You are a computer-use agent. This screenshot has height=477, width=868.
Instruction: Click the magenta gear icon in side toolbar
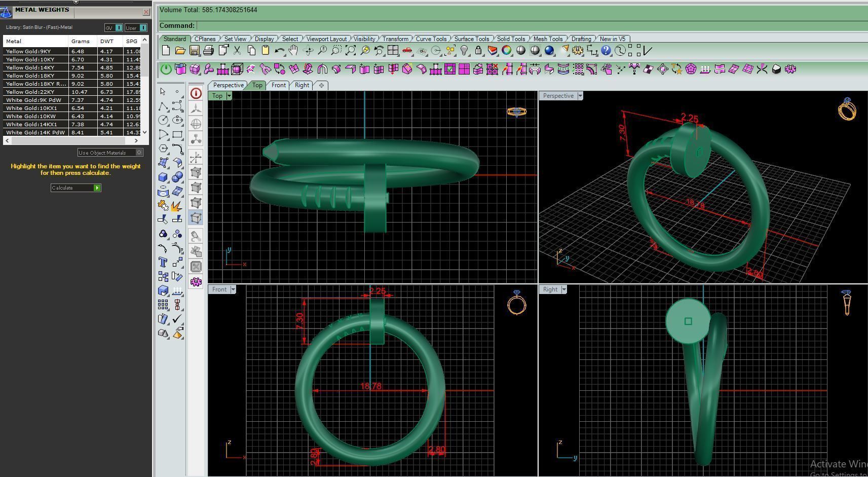pos(196,281)
